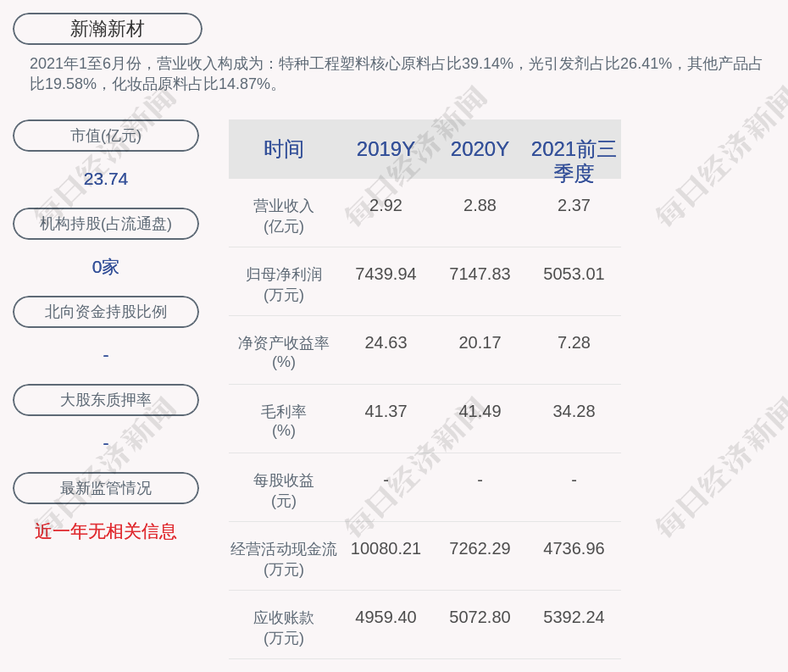Screen dimensions: 788x672
Task: Click the revenue value 2.37
Action: click(574, 206)
